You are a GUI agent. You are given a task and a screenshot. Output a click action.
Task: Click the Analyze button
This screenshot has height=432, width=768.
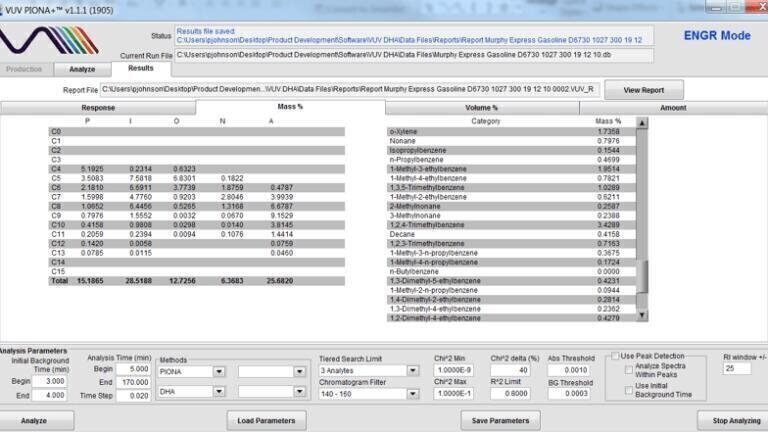(x=34, y=421)
